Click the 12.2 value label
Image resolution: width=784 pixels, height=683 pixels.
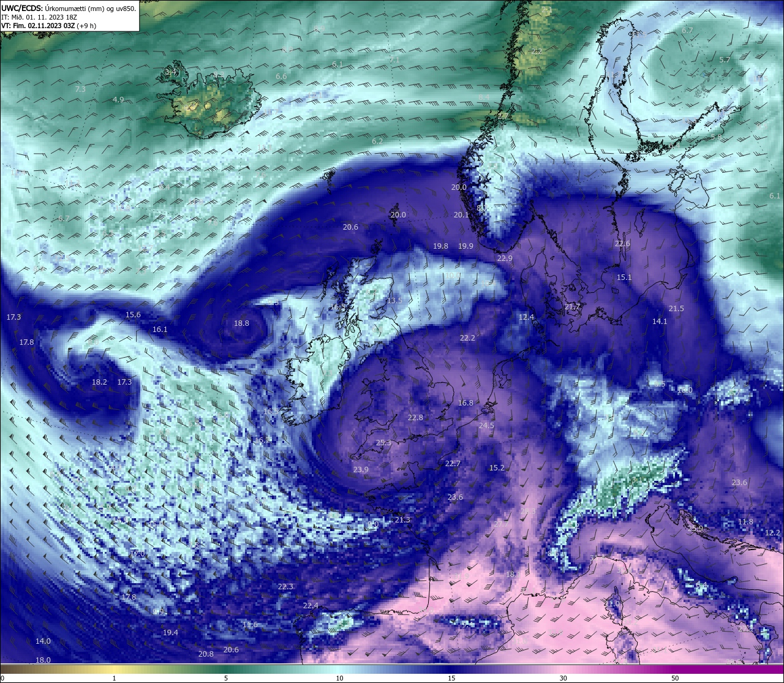point(773,532)
